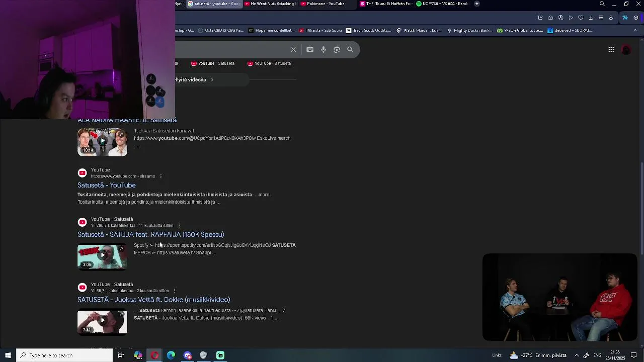Play the 3:05 150K video thumbnail
The height and width of the screenshot is (362, 644).
pyautogui.click(x=102, y=257)
